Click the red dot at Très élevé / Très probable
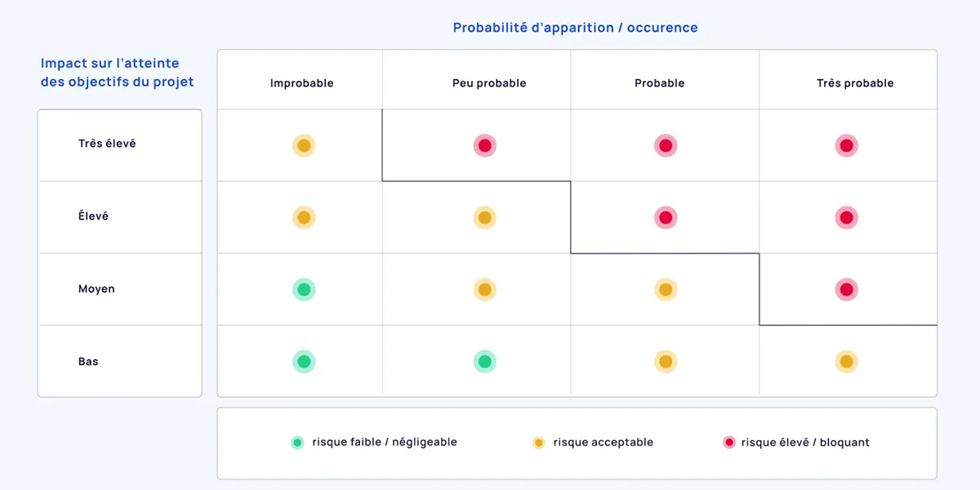Screen dimensions: 980x490 pyautogui.click(x=846, y=146)
